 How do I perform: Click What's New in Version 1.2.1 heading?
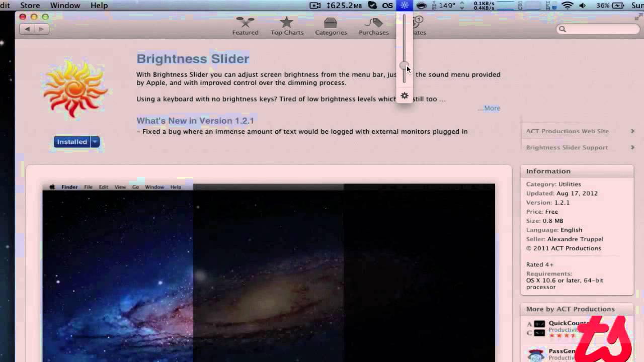[195, 121]
